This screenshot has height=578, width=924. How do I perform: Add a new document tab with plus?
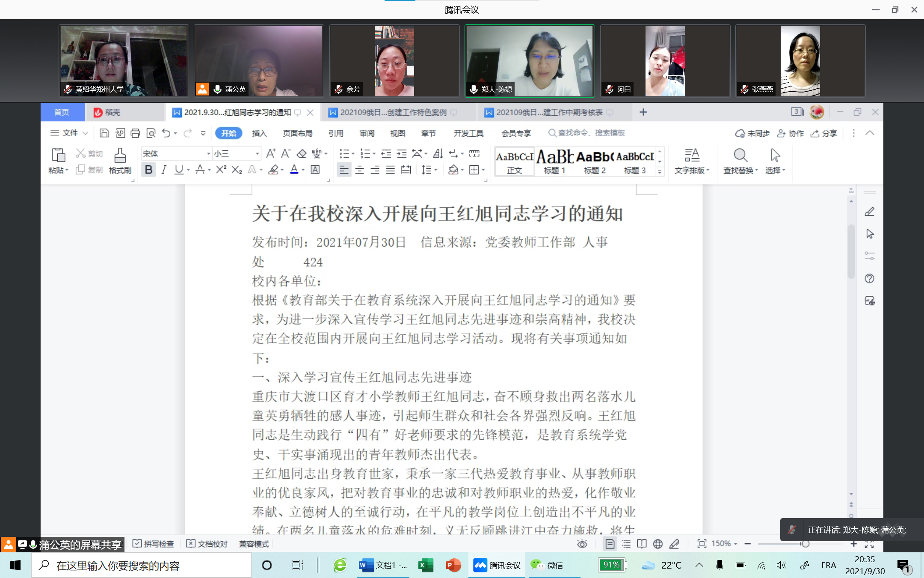pos(643,112)
